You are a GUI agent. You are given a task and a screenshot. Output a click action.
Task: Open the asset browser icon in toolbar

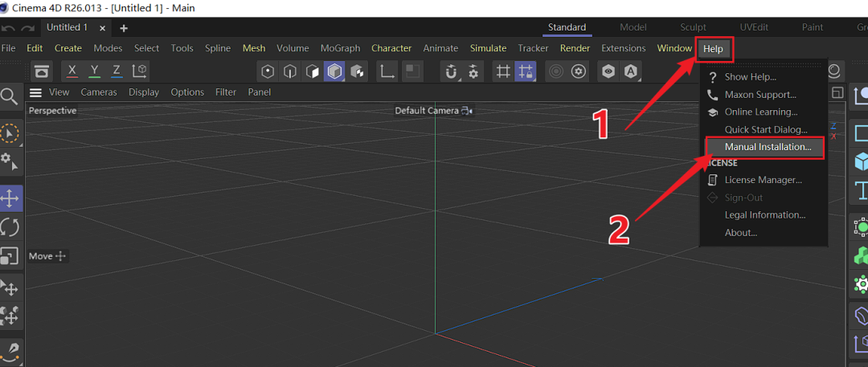(x=42, y=71)
